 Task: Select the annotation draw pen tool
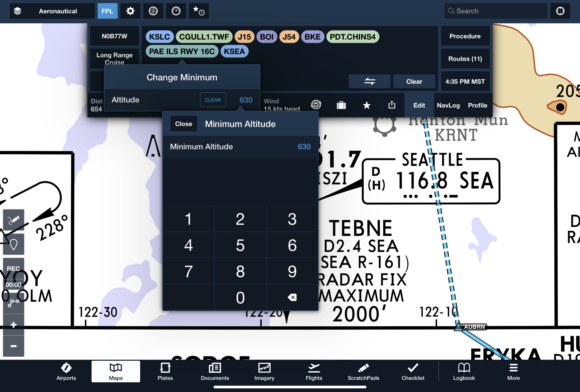tap(13, 220)
